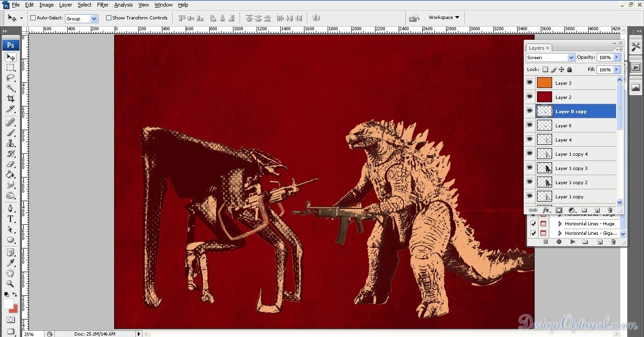Open layer style fx menu
The height and width of the screenshot is (337, 644).
[x=546, y=210]
